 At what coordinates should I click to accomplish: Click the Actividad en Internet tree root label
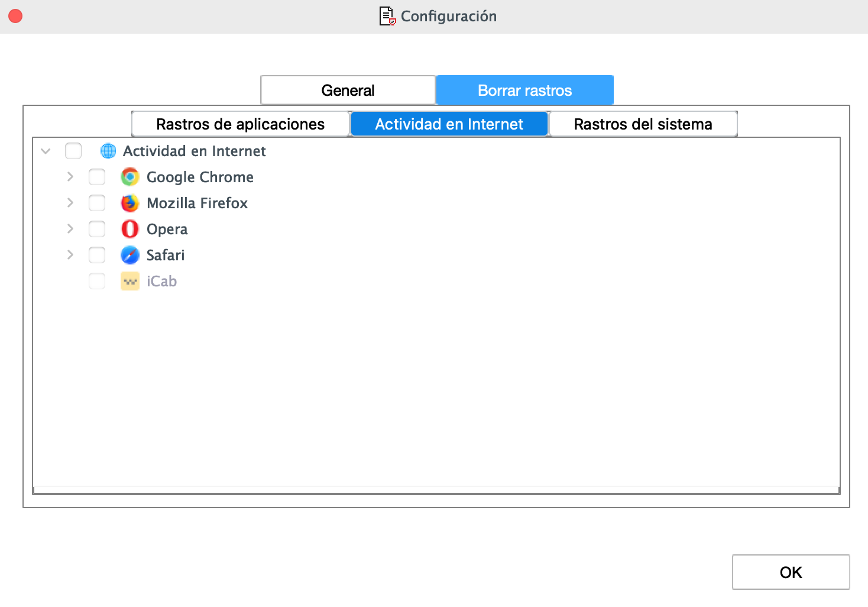[195, 151]
